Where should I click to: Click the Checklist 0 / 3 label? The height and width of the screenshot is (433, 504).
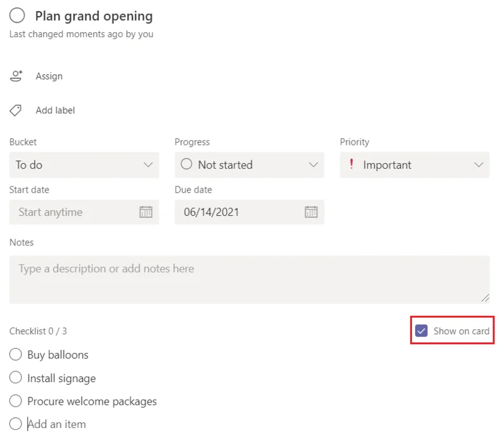[38, 331]
